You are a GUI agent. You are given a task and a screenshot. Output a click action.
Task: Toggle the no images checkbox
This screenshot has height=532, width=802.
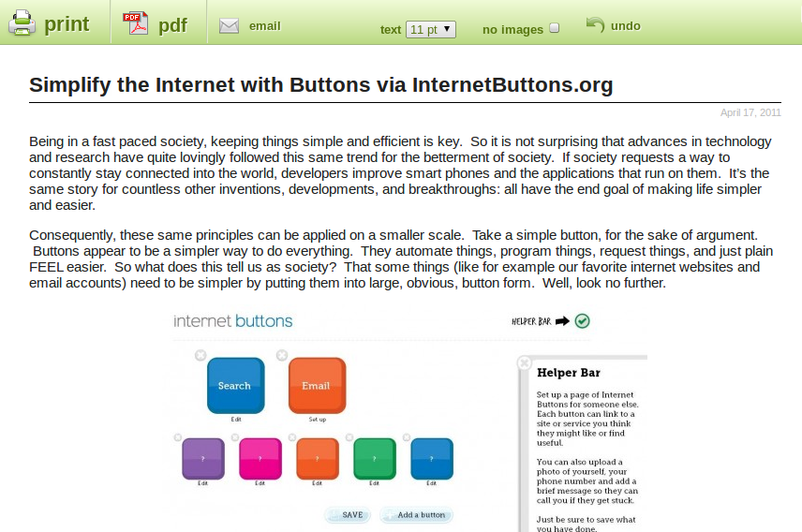[555, 28]
